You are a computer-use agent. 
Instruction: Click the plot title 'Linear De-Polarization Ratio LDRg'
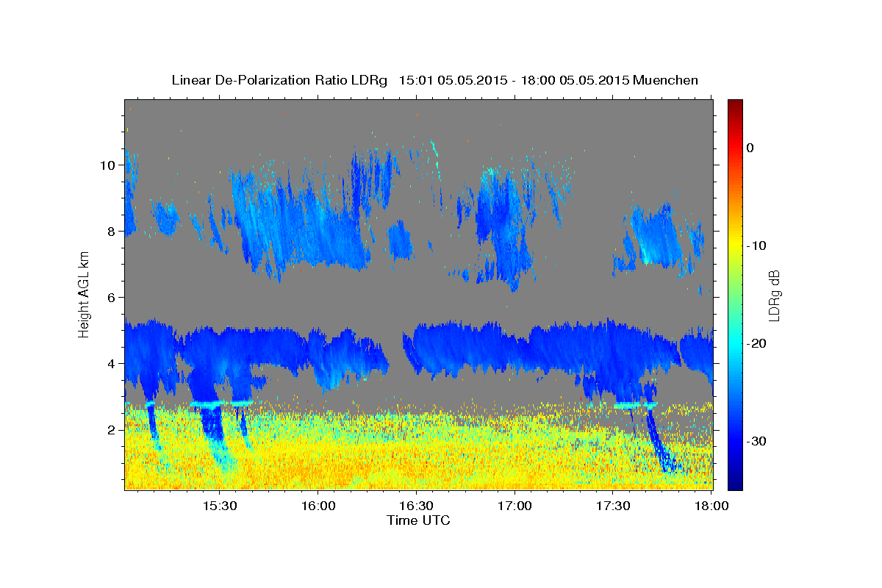coord(279,80)
